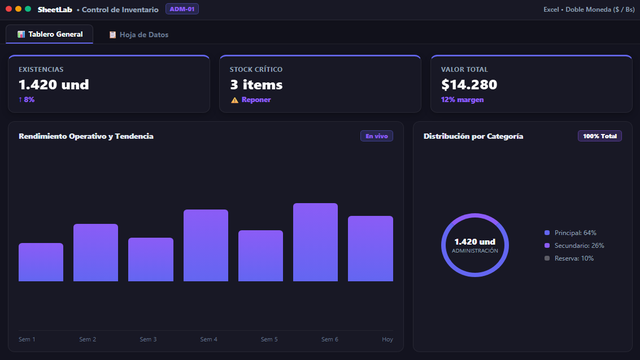This screenshot has width=640, height=360.
Task: Click the Hoy axis label
Action: coord(387,339)
